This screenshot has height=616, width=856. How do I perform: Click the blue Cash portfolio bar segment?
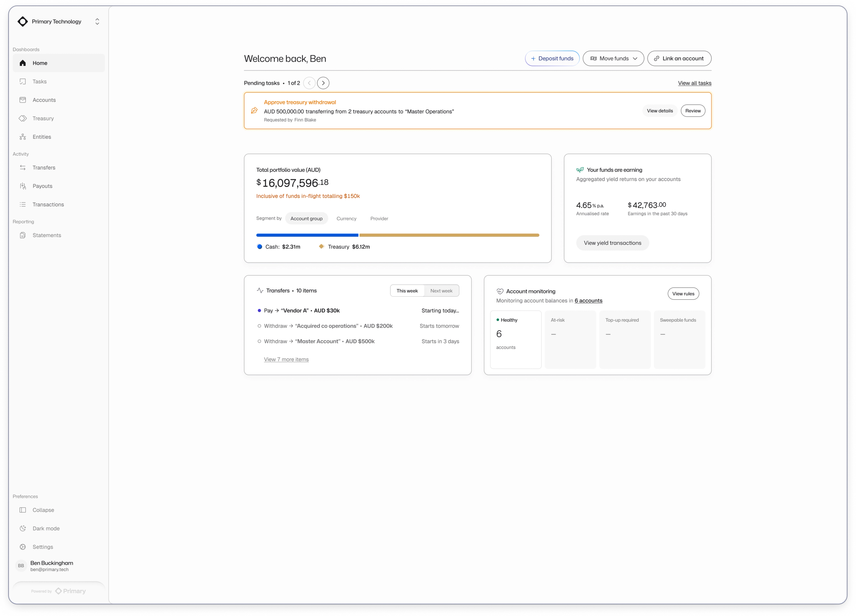307,235
